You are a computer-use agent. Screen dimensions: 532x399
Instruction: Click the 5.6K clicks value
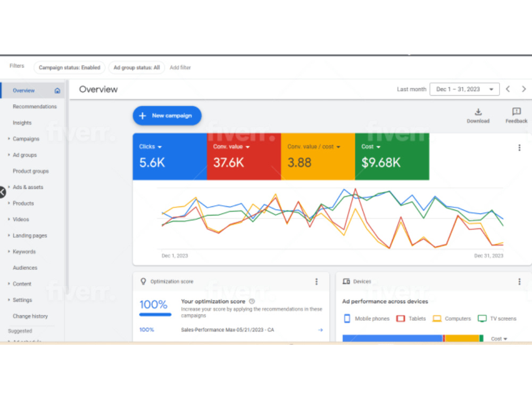[x=152, y=162]
